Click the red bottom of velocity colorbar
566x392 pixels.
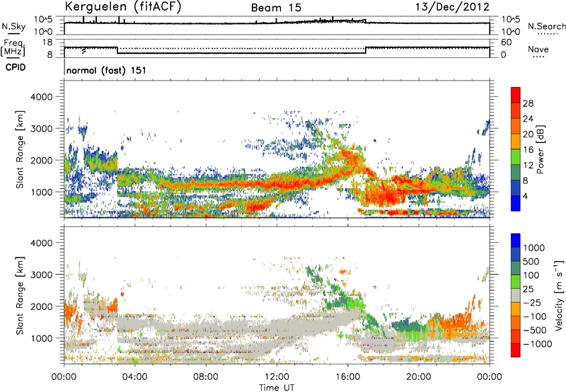click(x=516, y=350)
